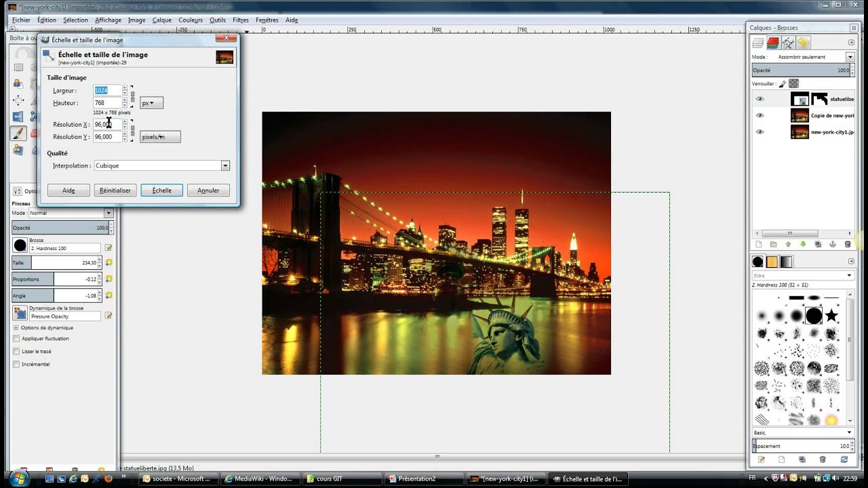Enable Lisser le tracé checkbox

pos(16,352)
